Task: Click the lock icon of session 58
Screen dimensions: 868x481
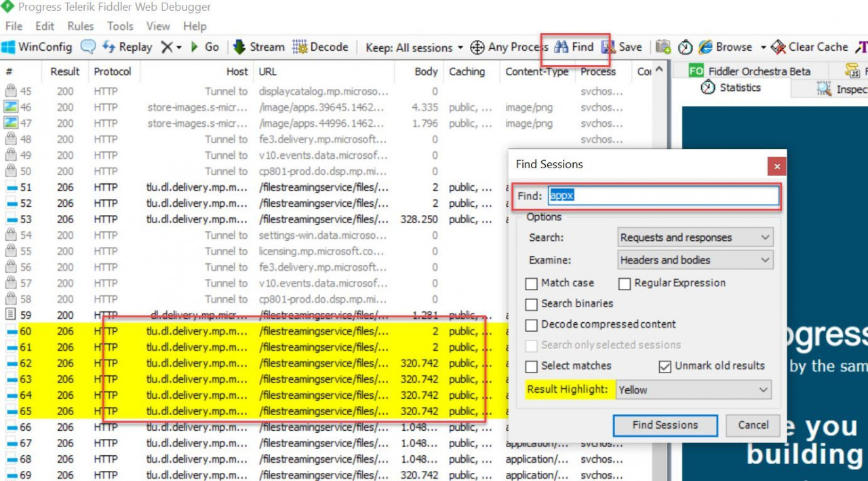Action: pos(10,299)
